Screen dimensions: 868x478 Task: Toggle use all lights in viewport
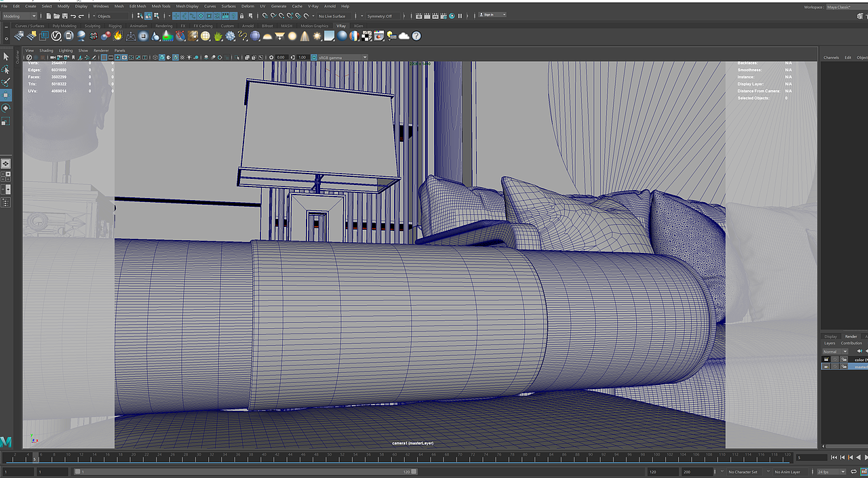tap(189, 58)
